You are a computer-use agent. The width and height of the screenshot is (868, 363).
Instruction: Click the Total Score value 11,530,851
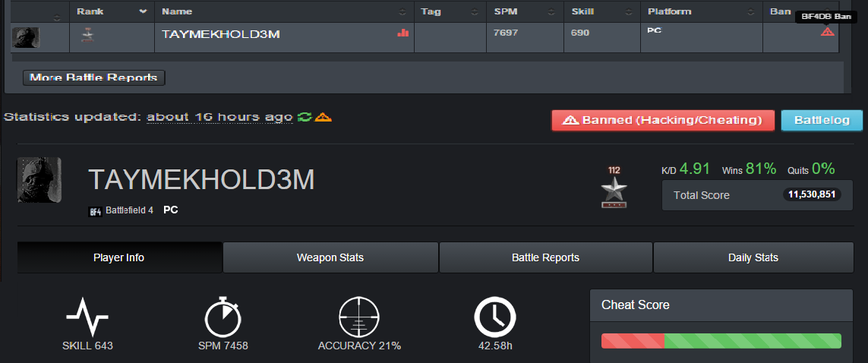812,194
